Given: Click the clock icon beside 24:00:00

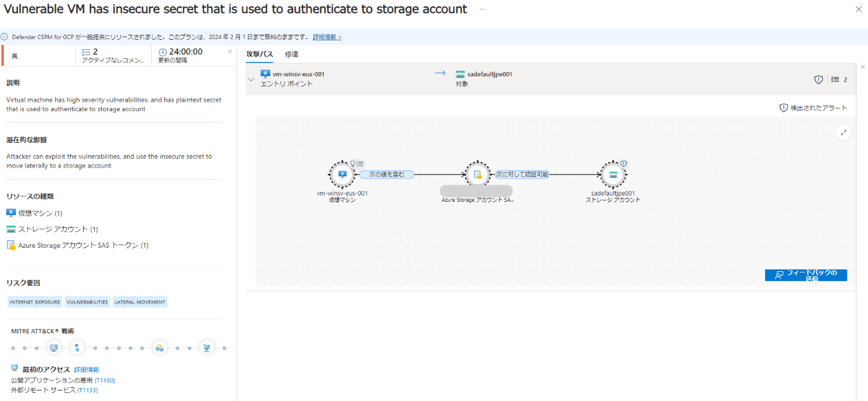Looking at the screenshot, I should pos(162,52).
